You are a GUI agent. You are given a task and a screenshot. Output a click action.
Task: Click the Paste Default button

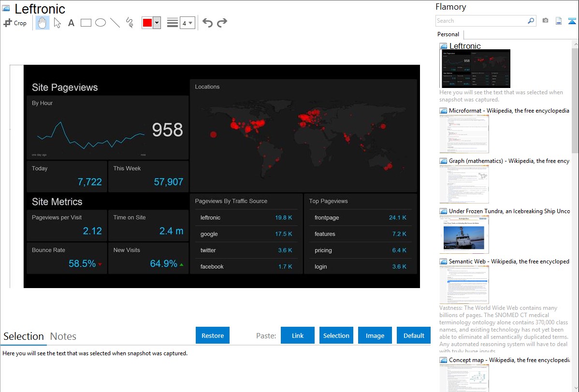point(414,335)
